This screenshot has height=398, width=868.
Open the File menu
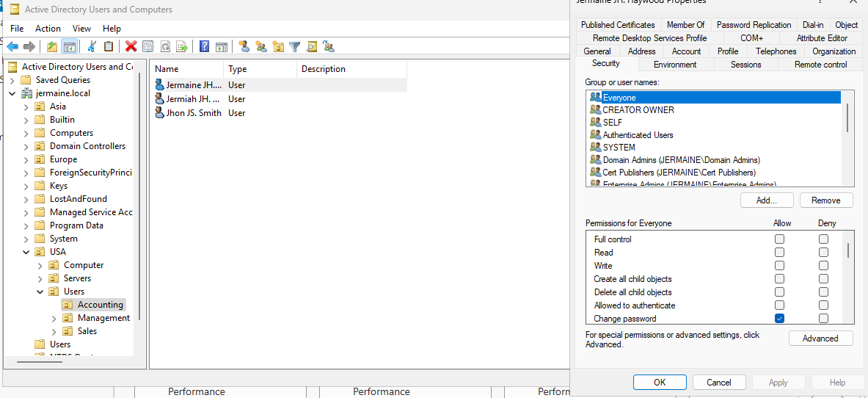(x=17, y=28)
